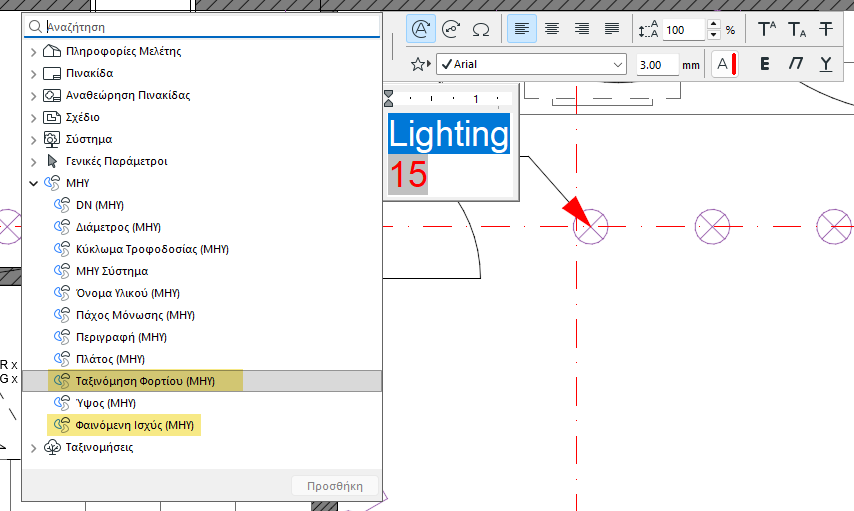
Task: Toggle underline text style
Action: [x=826, y=64]
